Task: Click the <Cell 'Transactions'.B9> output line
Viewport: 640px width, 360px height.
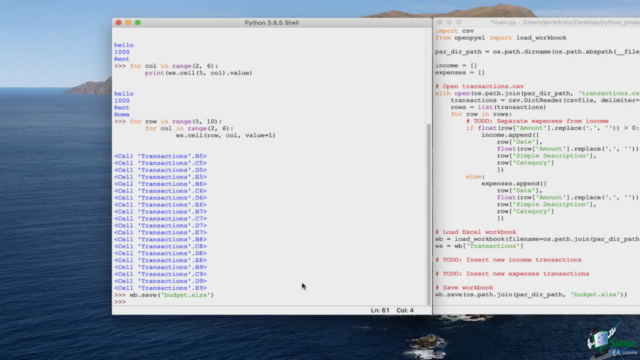Action: click(x=160, y=267)
